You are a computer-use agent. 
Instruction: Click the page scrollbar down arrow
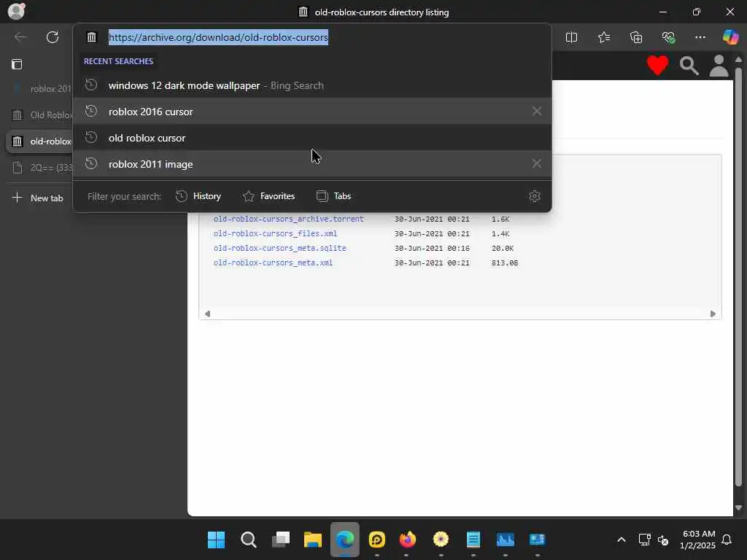click(x=738, y=508)
